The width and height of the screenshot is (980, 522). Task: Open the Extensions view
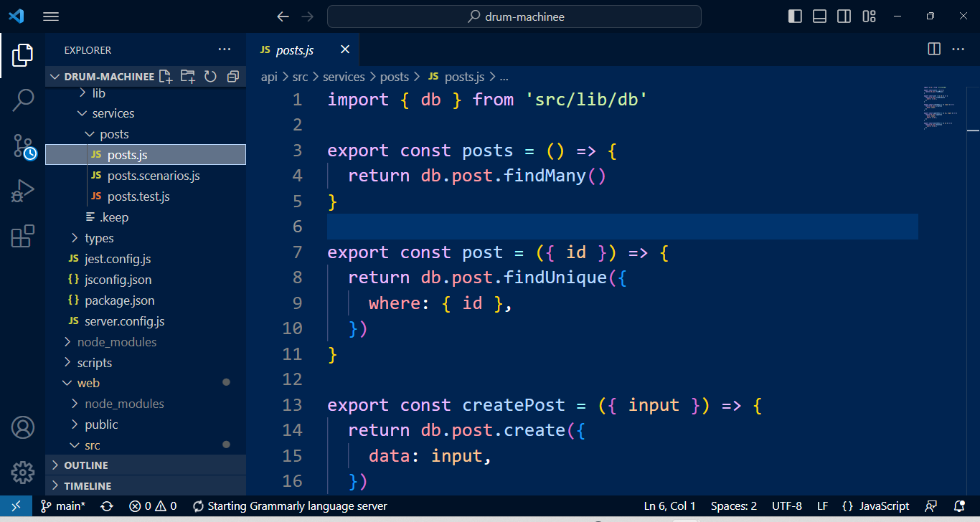[x=23, y=236]
